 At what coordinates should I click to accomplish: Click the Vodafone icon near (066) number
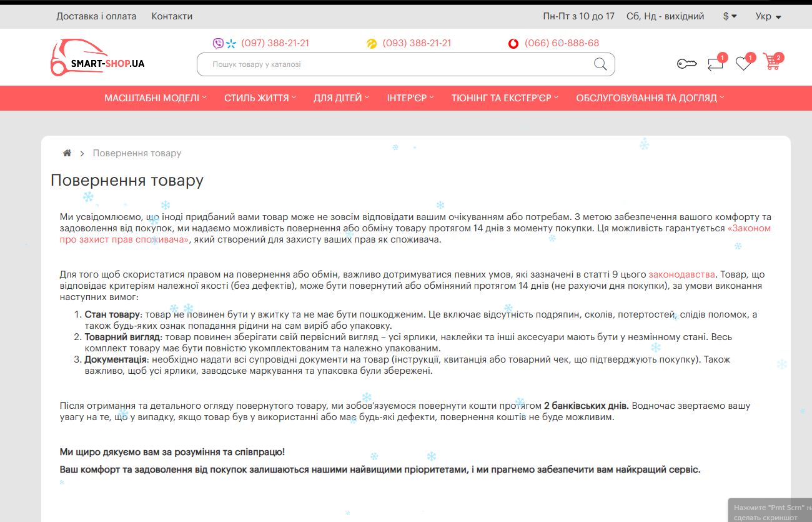[x=513, y=44]
